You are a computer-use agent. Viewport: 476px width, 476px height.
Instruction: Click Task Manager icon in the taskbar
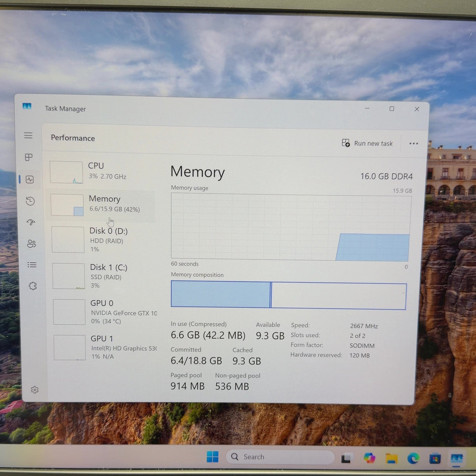point(457,459)
